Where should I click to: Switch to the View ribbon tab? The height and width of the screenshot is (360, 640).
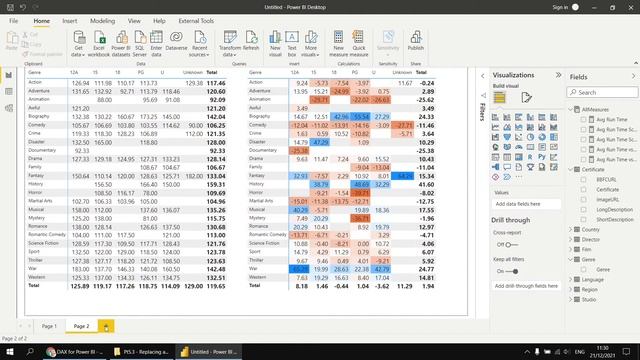pos(134,21)
